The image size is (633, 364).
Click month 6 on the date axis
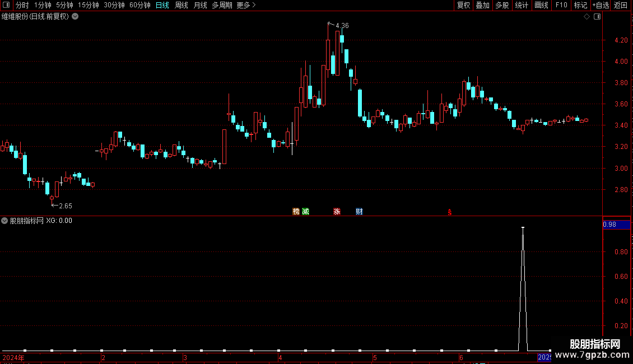(461, 358)
